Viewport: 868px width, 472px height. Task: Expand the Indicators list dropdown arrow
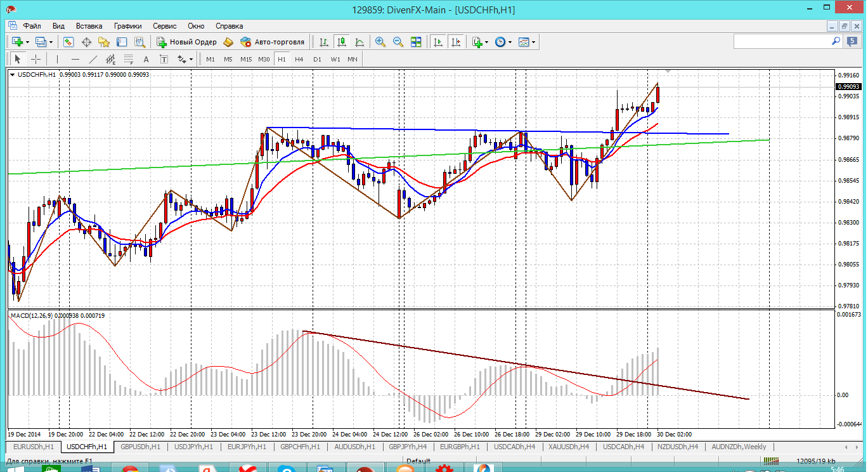[x=486, y=42]
